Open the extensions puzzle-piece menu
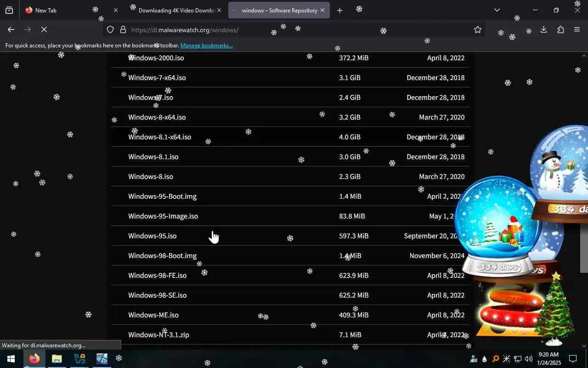Screen dimensions: 588x368 point(560,30)
